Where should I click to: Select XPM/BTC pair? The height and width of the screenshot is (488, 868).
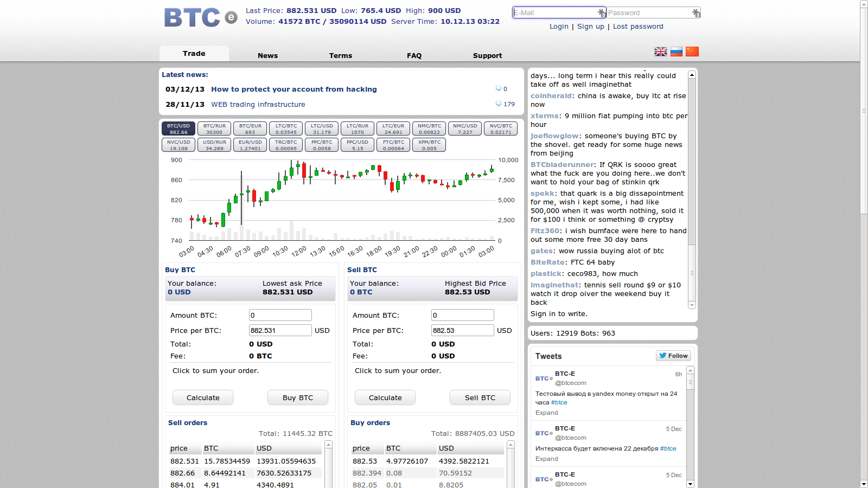coord(429,145)
